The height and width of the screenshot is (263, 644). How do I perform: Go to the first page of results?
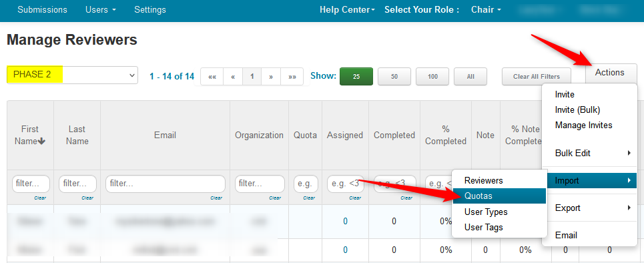(x=212, y=77)
